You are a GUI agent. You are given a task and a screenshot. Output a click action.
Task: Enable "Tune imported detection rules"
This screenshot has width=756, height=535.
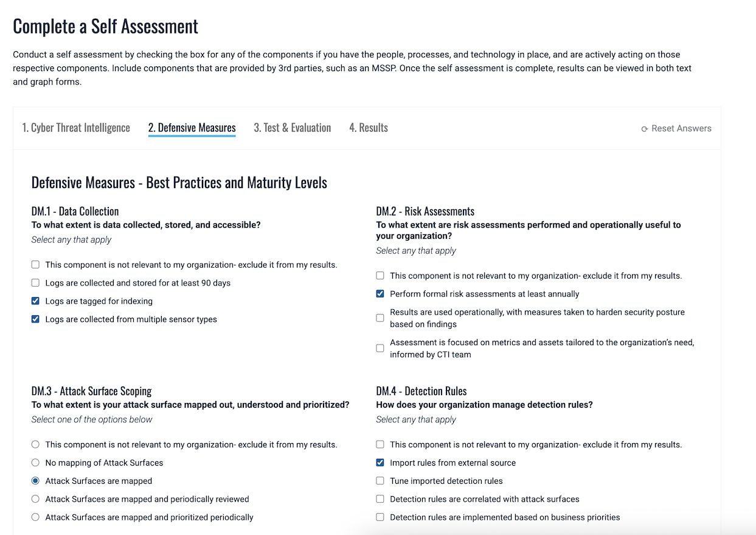[380, 481]
